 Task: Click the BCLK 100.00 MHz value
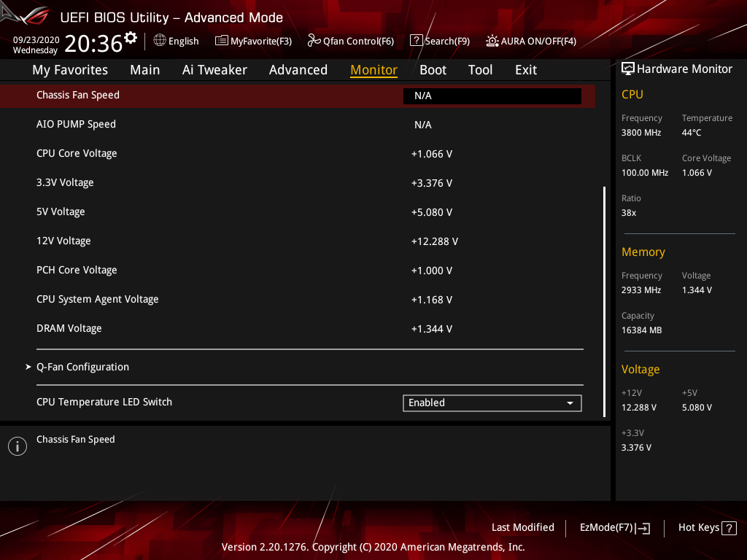[645, 173]
